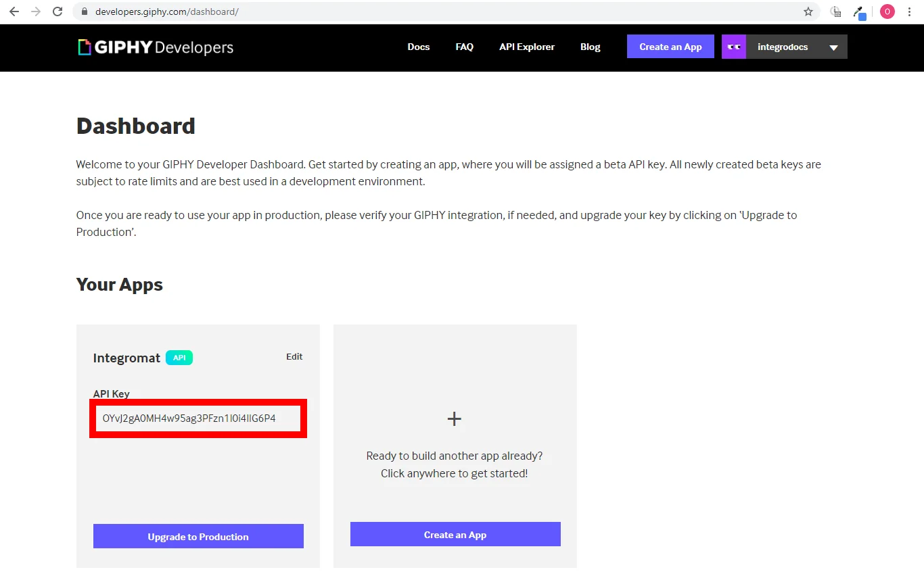Click the browser forward arrow
The height and width of the screenshot is (576, 924).
point(36,11)
